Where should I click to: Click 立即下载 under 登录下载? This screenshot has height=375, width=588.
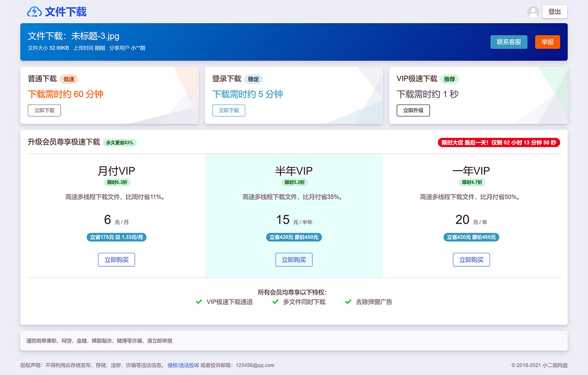point(229,110)
